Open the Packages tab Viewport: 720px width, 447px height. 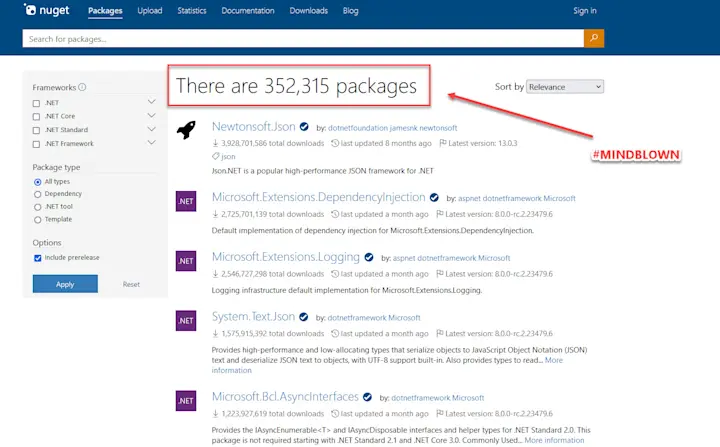click(105, 11)
